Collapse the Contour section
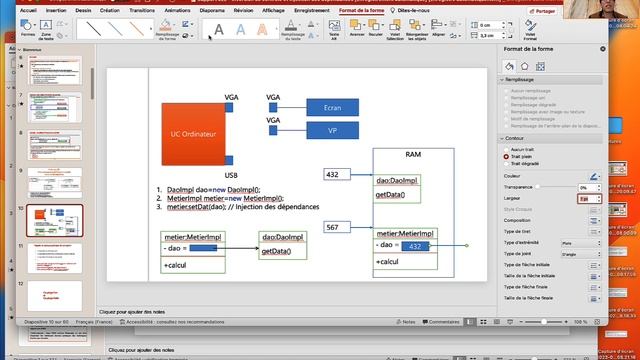Screen dimensions: 640x360 (x=502, y=138)
